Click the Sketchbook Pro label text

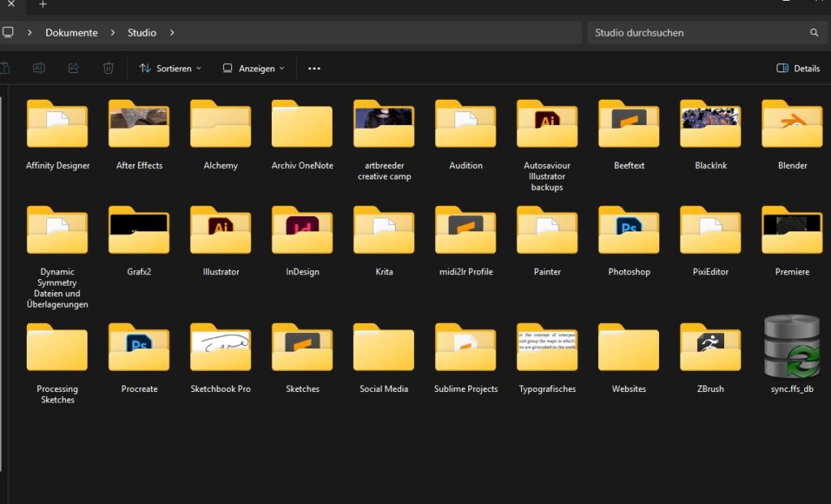point(221,389)
